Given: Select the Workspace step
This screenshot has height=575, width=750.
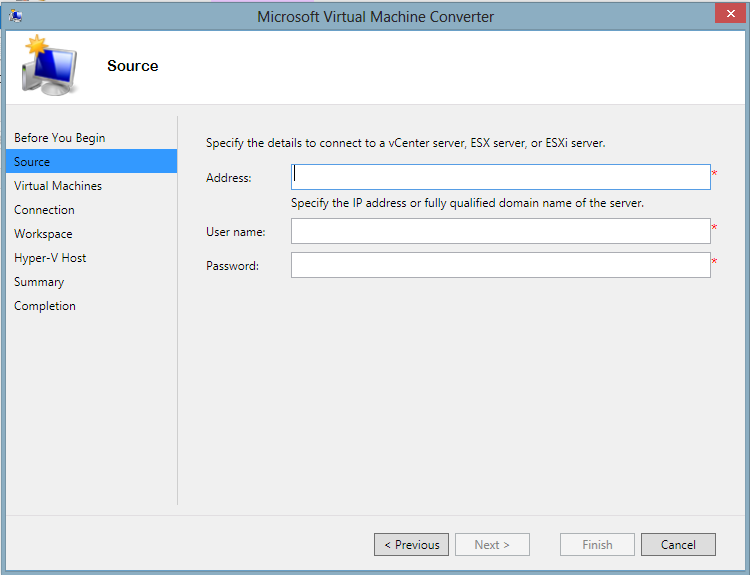Looking at the screenshot, I should pyautogui.click(x=43, y=234).
